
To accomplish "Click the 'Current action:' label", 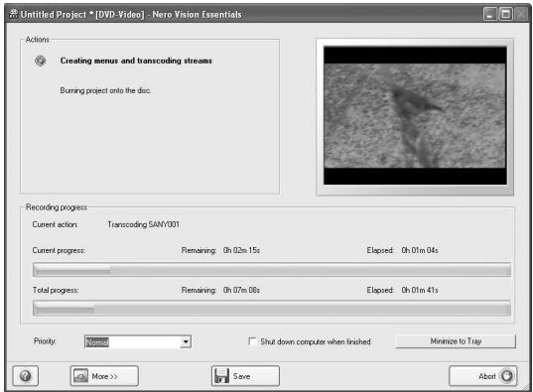I will pyautogui.click(x=55, y=224).
